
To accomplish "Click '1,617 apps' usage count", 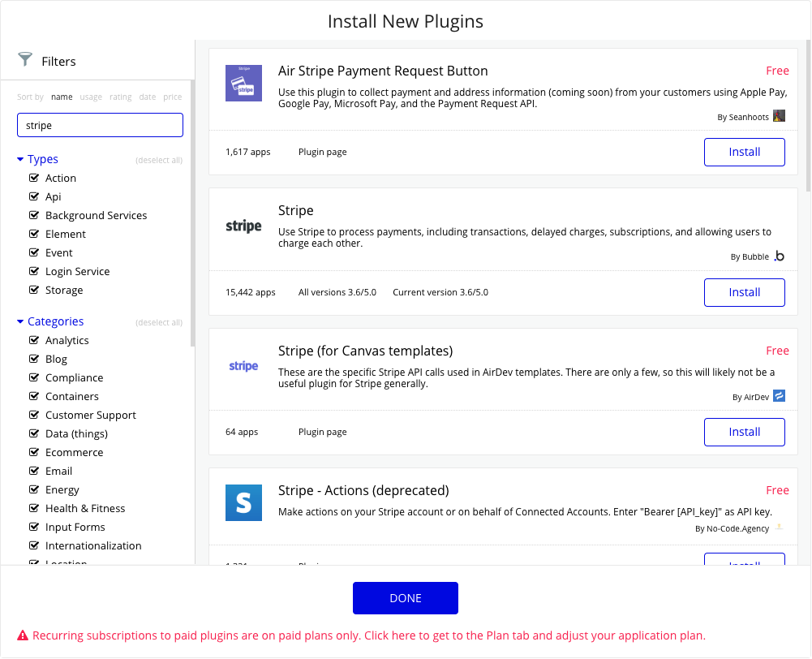I will click(x=247, y=152).
